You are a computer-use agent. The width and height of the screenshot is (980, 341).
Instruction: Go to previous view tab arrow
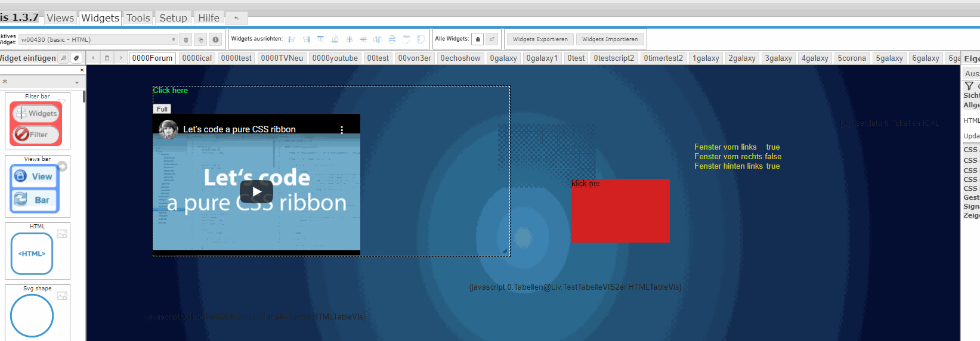(x=93, y=58)
